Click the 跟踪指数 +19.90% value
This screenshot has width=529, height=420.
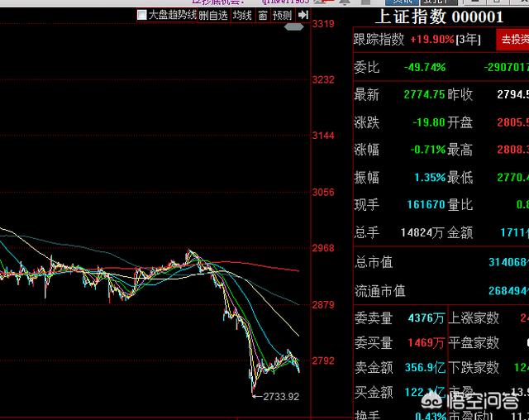432,40
